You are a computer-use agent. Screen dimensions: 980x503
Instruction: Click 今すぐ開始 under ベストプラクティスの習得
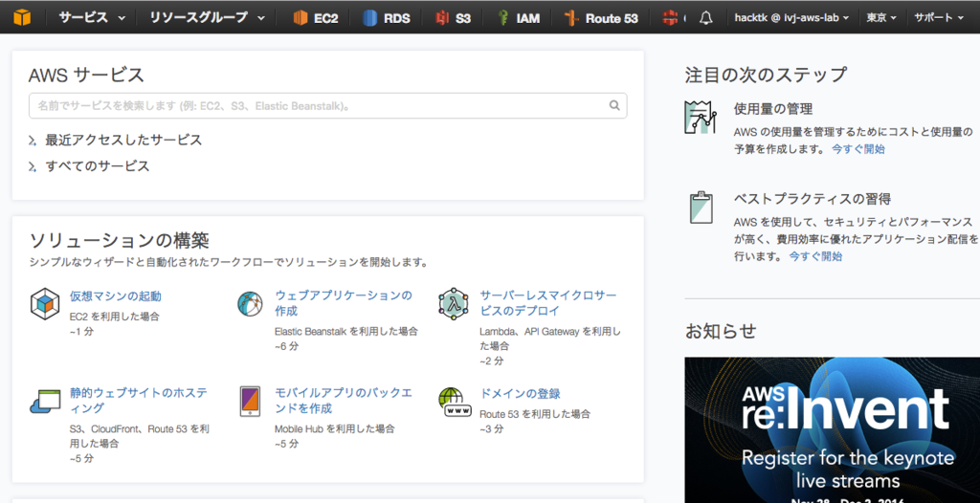[x=815, y=256]
